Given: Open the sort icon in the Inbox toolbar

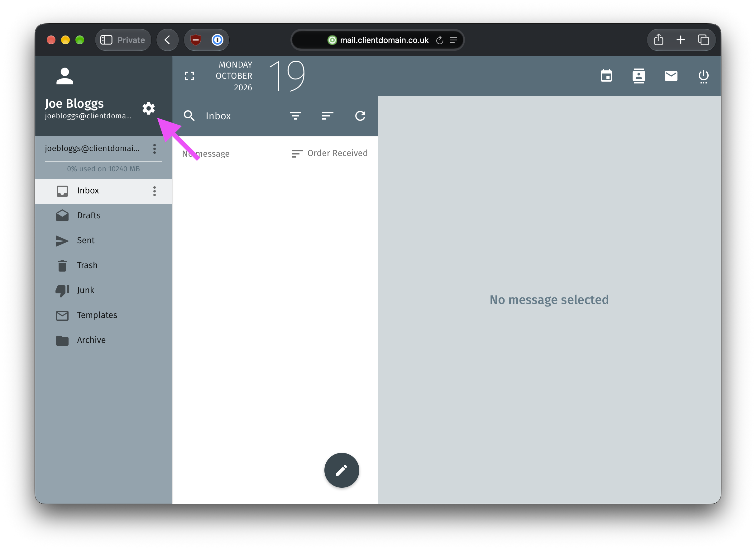Looking at the screenshot, I should pyautogui.click(x=328, y=116).
